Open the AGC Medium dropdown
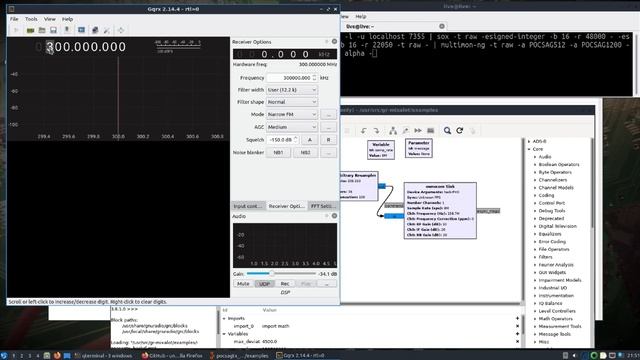 (x=292, y=127)
